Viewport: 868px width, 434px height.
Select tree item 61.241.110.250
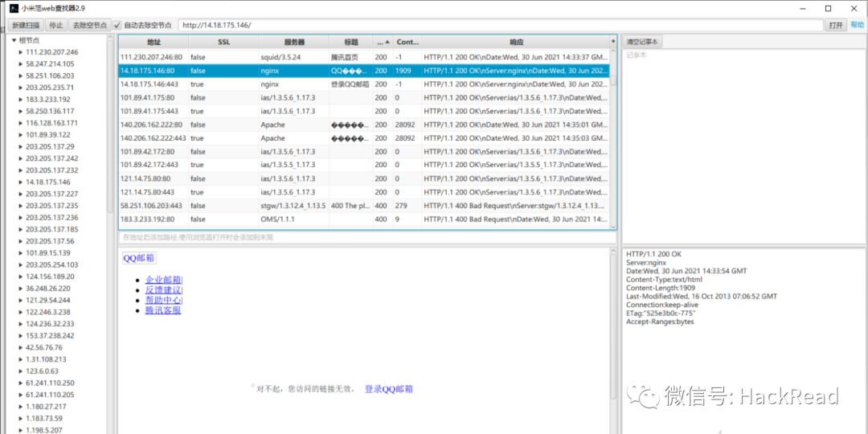(50, 383)
